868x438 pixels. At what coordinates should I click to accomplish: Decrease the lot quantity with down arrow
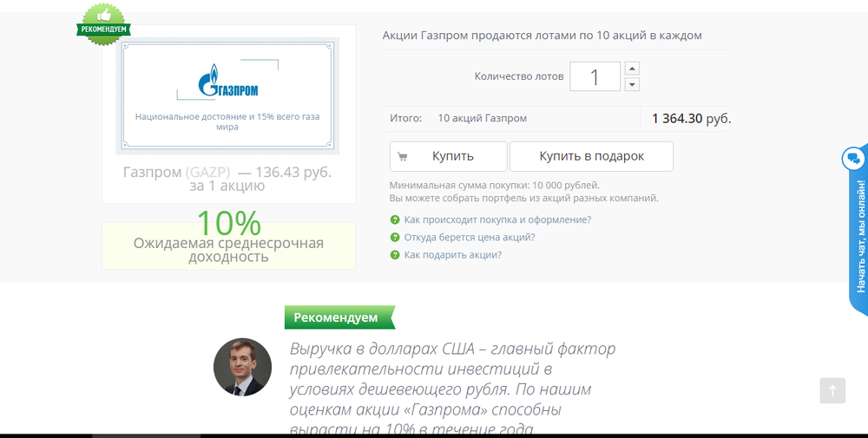point(632,84)
